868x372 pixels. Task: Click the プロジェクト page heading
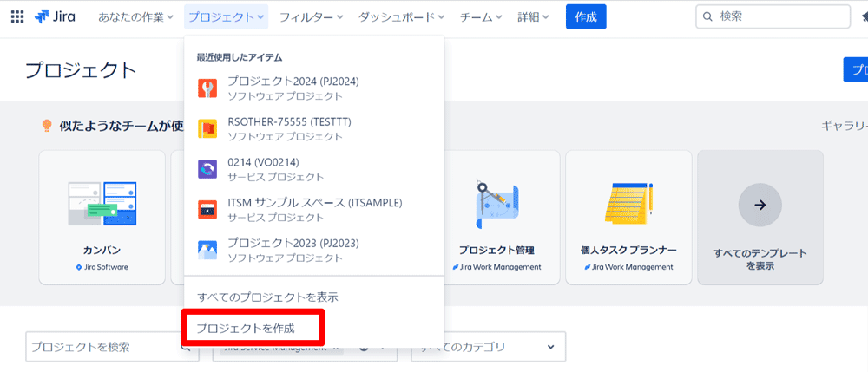[x=81, y=70]
